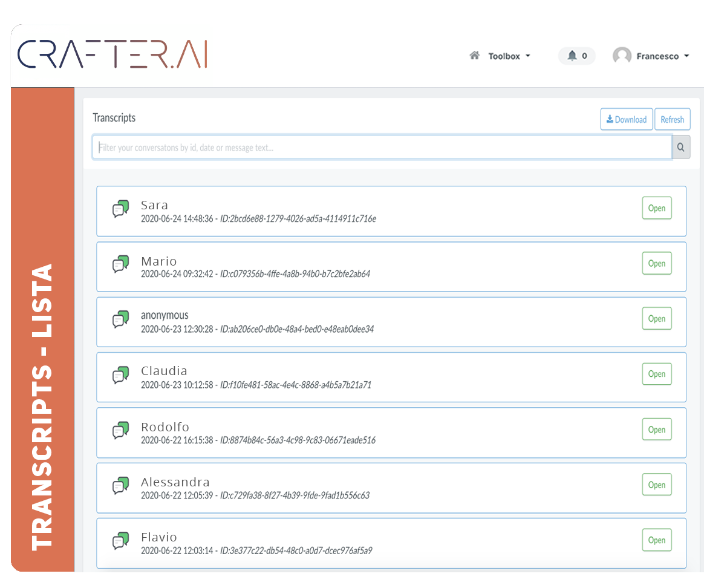This screenshot has width=704, height=588.
Task: Expand the Francesco user menu arrow
Action: [686, 56]
